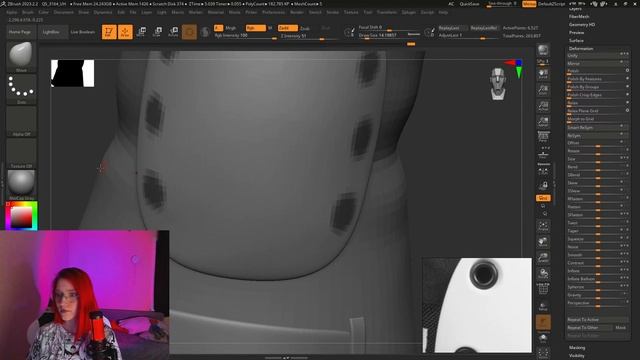This screenshot has height=360, width=640.
Task: Select the Draw mode button
Action: 125,32
